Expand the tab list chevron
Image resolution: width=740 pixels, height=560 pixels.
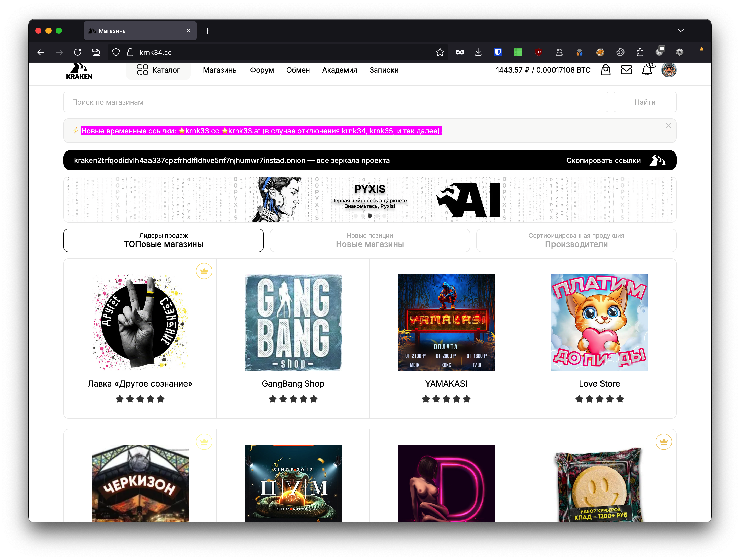[x=680, y=31]
